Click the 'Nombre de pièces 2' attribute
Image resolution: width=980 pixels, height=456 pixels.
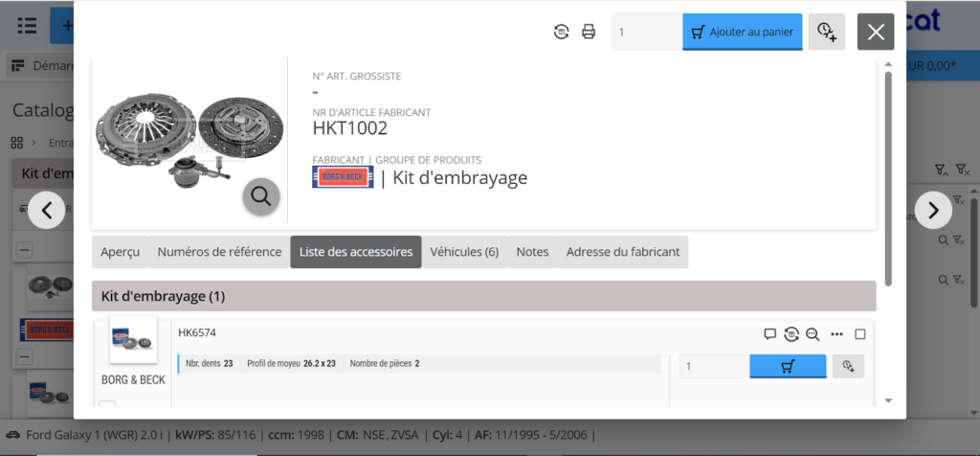pos(385,363)
